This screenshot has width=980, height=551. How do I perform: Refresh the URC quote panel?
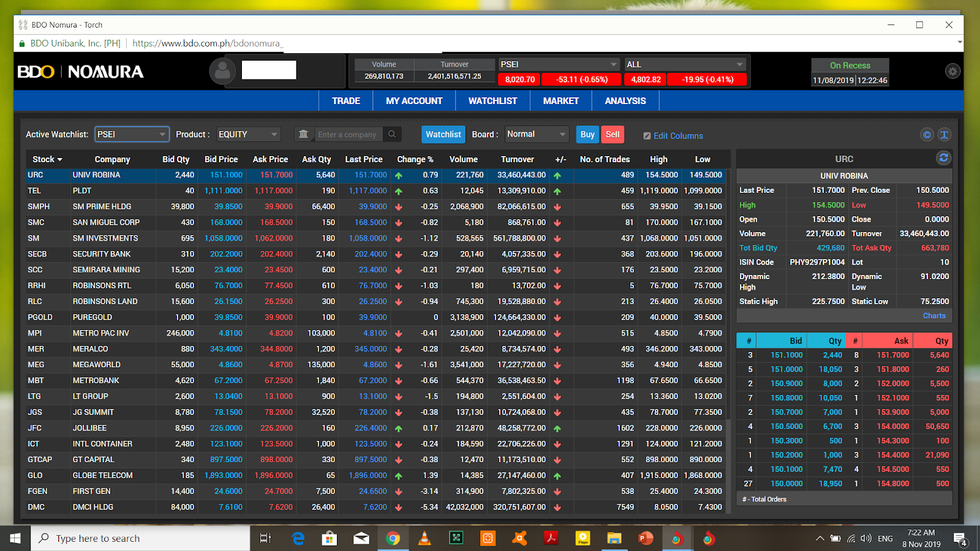point(944,158)
